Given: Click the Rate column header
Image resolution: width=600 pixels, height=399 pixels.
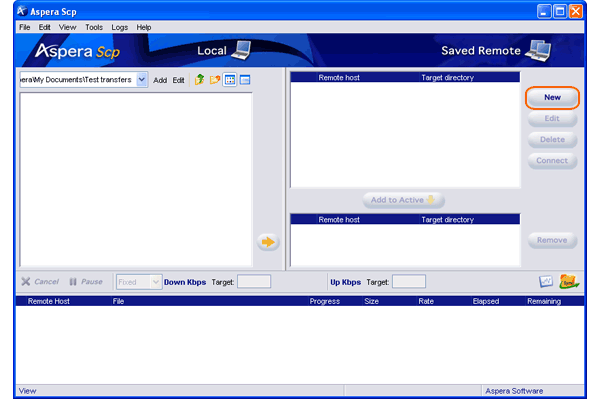Looking at the screenshot, I should 426,301.
